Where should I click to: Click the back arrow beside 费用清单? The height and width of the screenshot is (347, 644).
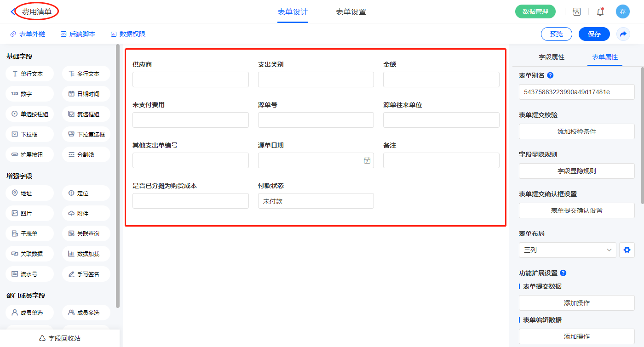[x=13, y=12]
